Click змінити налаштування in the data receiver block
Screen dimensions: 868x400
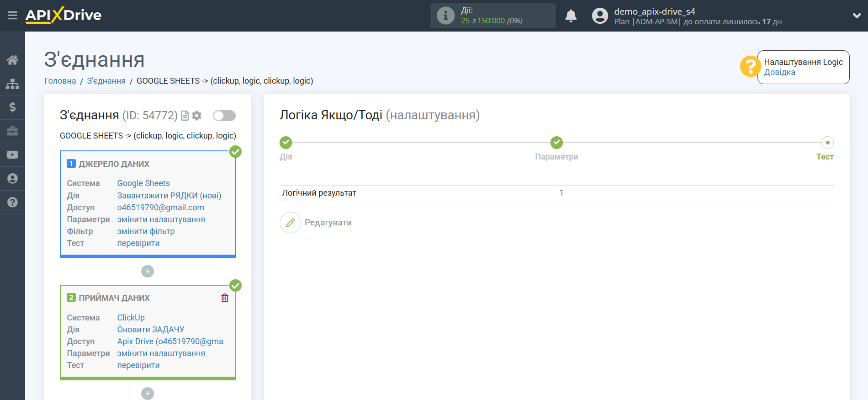click(x=161, y=353)
